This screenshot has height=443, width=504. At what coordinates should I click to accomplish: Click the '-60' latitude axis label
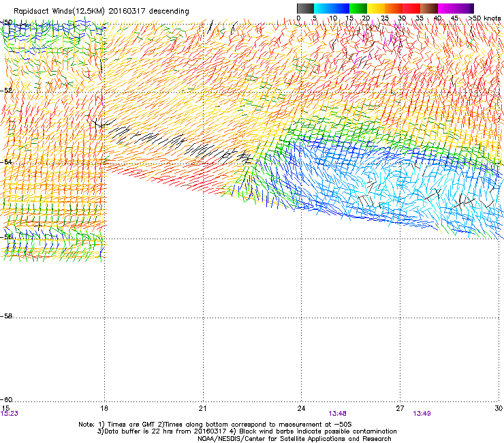[6, 399]
